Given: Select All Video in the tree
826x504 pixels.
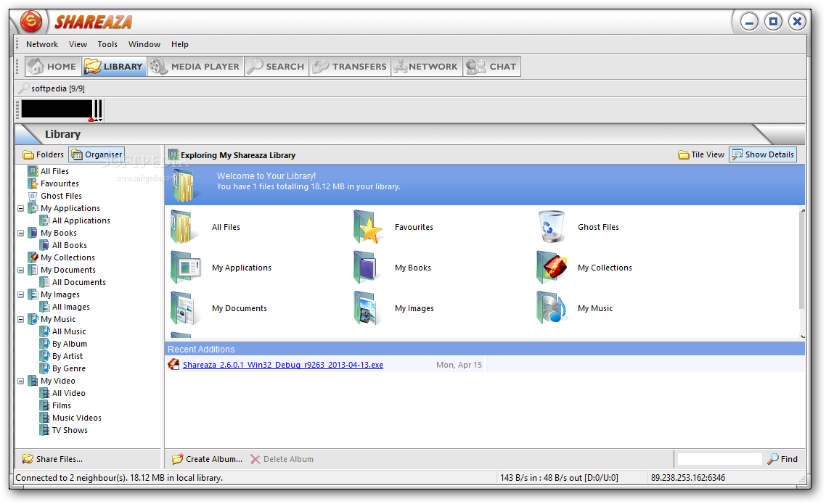Looking at the screenshot, I should click(x=68, y=393).
